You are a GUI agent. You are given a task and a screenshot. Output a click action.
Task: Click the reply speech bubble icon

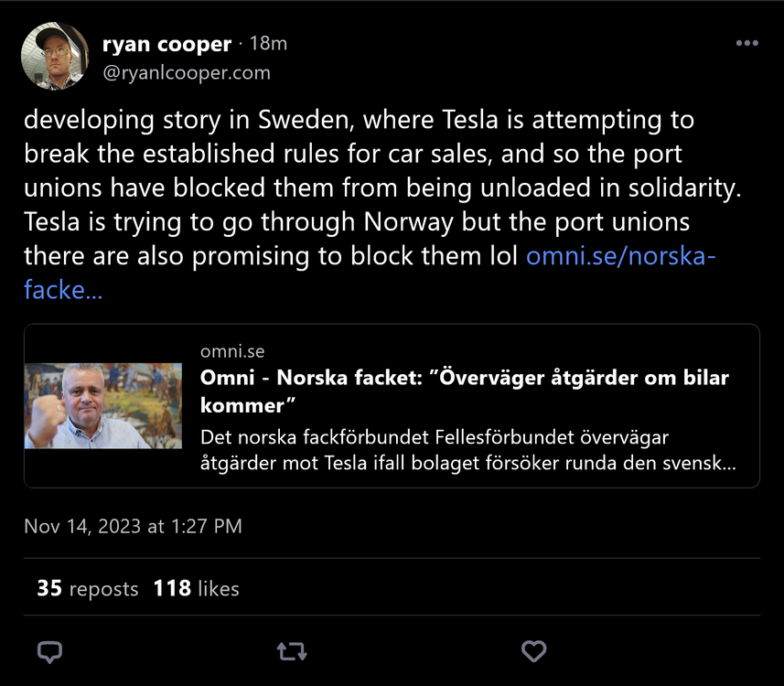click(49, 651)
